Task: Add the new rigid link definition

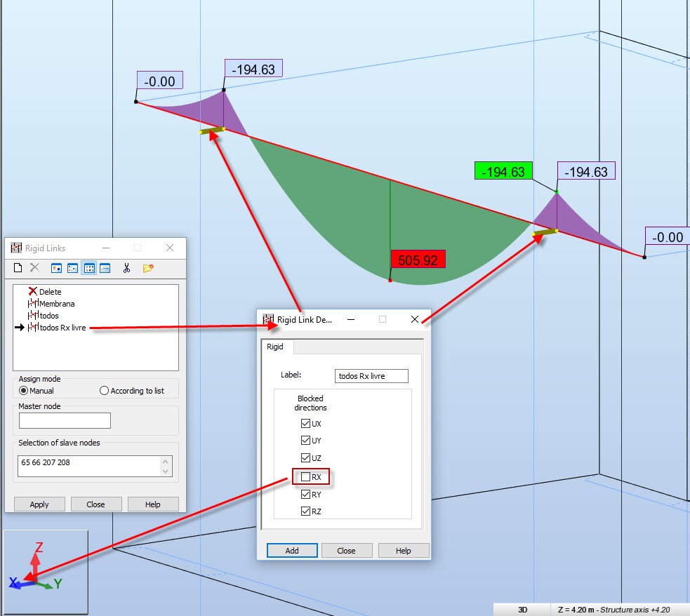Action: (292, 550)
